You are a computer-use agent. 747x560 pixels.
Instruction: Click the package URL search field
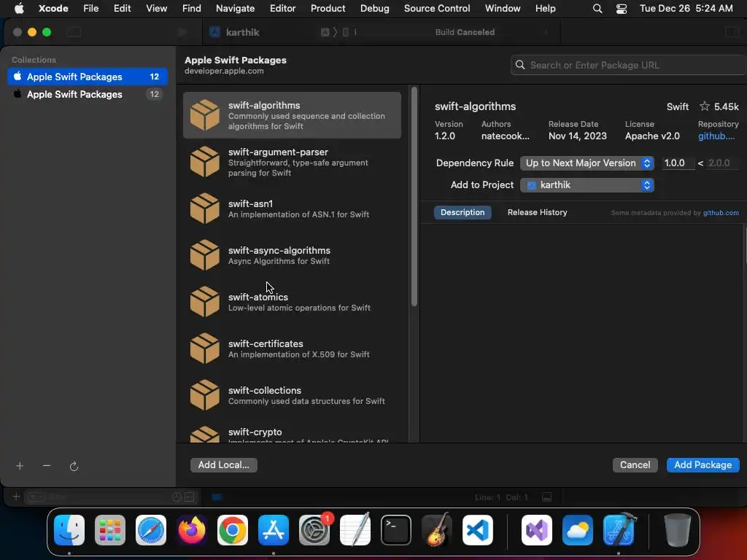point(628,65)
